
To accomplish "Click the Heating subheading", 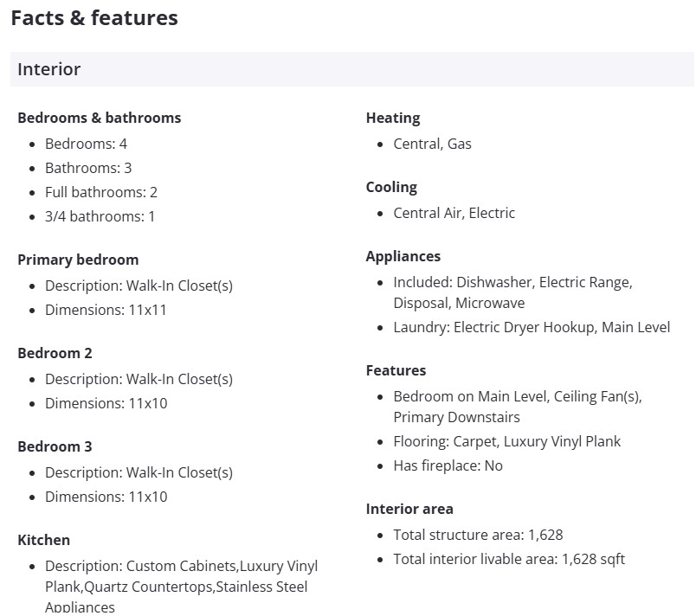I will (392, 118).
